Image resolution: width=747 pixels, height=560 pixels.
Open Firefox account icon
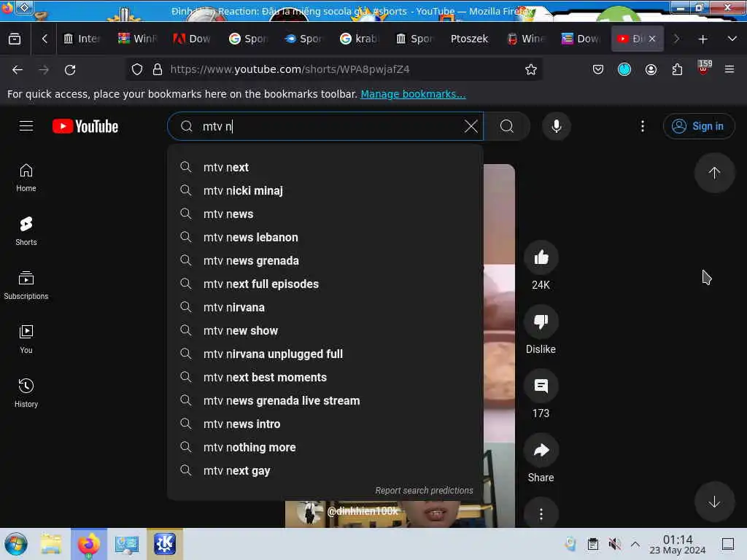651,69
